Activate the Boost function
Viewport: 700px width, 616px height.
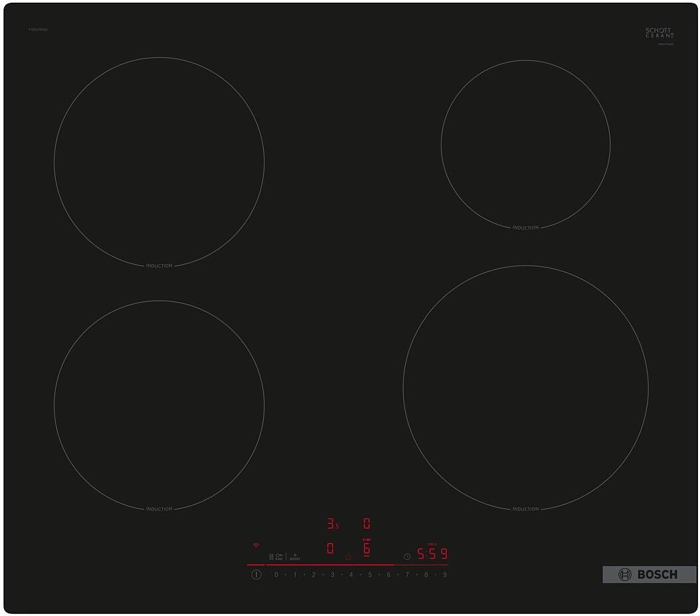(x=295, y=557)
